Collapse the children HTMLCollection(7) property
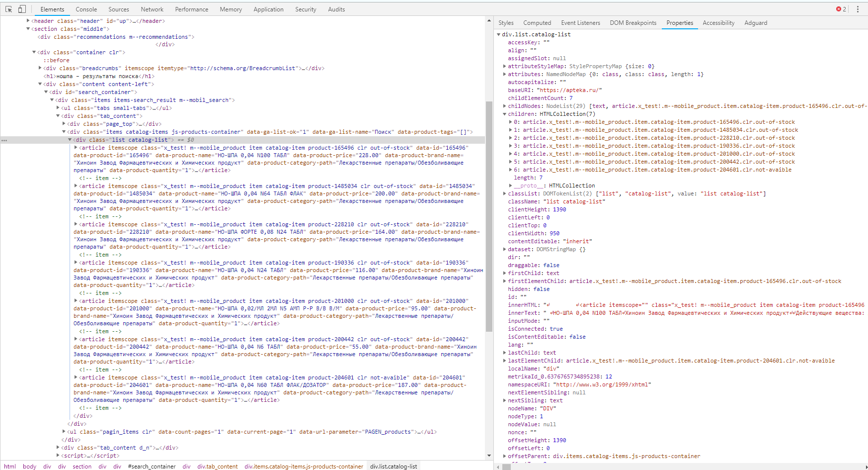The image size is (868, 470). (505, 113)
